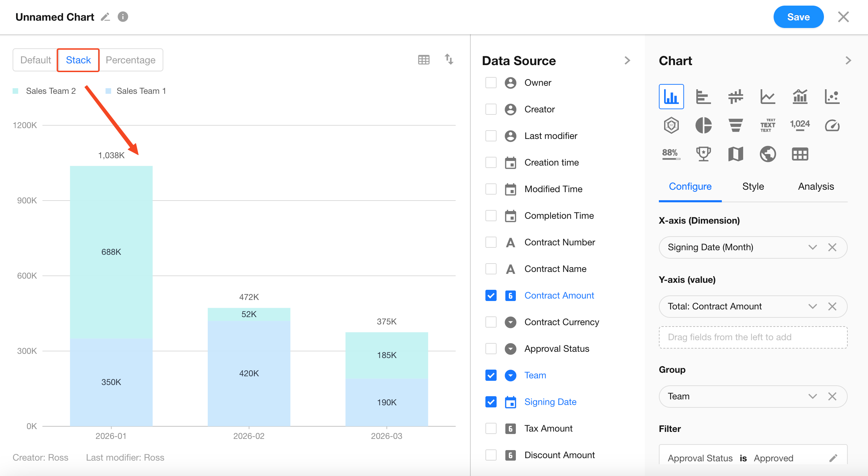Screen dimensions: 868x476
Task: Choose the funnel chart type icon
Action: [x=735, y=125]
